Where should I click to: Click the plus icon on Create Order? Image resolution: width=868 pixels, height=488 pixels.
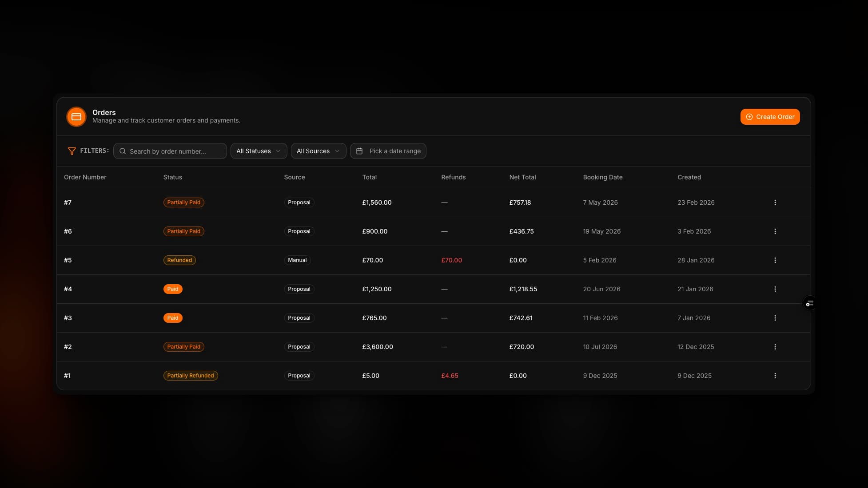coord(749,116)
